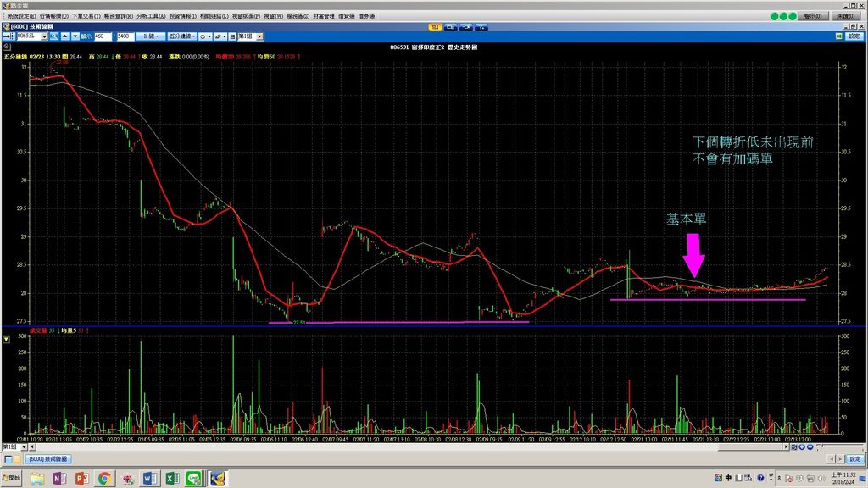Viewport: 868px width, 488px height.
Task: Click the layout grid icon in toolbar
Action: pyautogui.click(x=232, y=36)
